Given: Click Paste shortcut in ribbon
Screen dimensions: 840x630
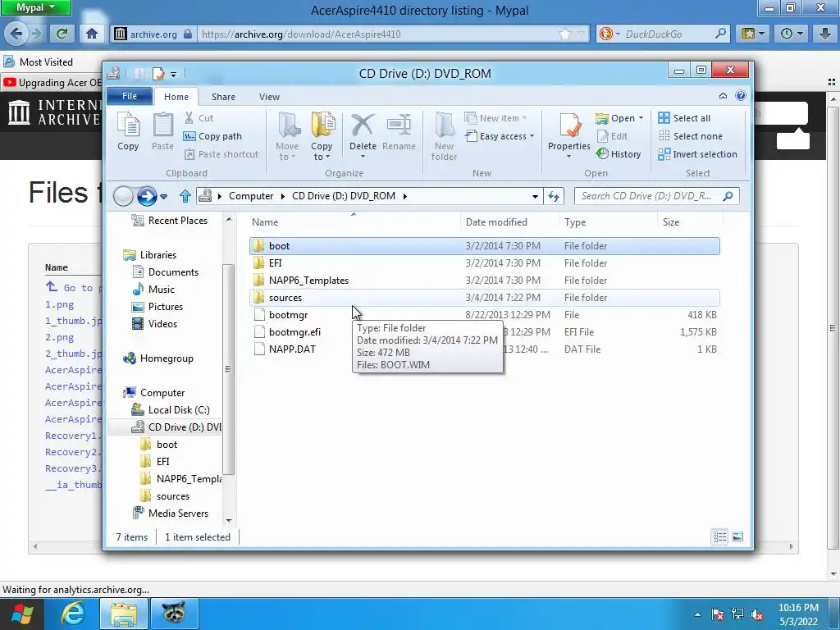Looking at the screenshot, I should pos(221,154).
